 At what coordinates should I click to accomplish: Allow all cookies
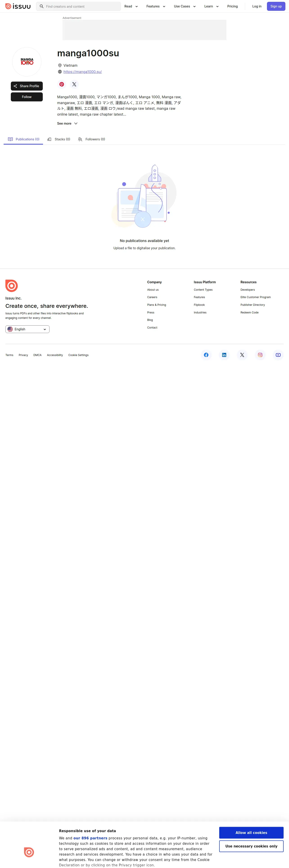251,833
